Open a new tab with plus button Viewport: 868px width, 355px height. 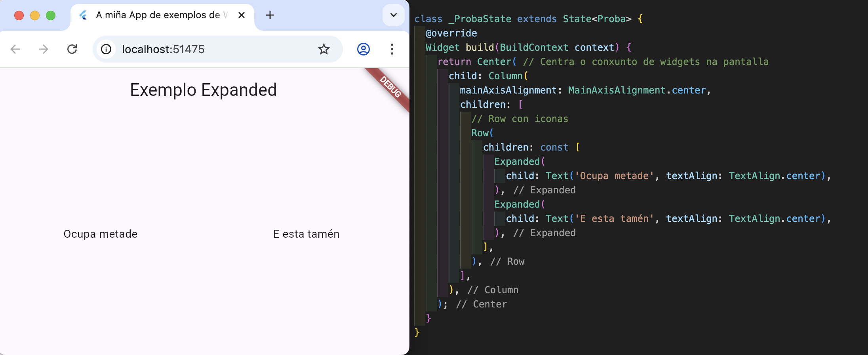point(270,15)
